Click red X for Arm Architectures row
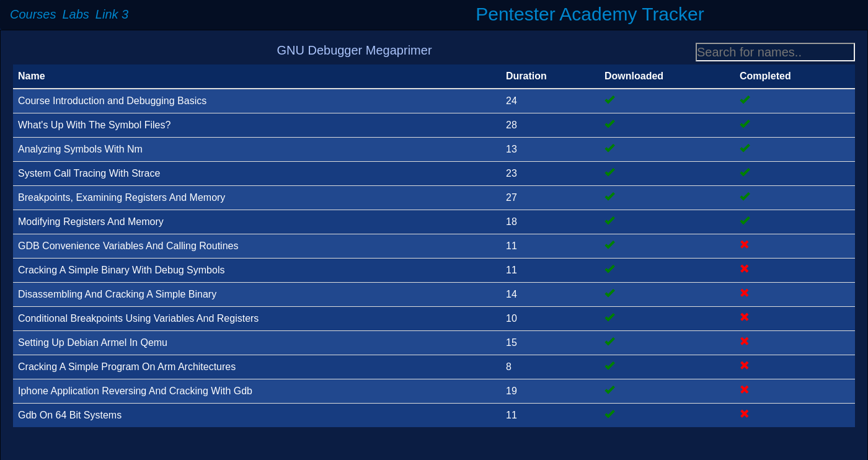Screen dimensions: 868x460 point(744,366)
